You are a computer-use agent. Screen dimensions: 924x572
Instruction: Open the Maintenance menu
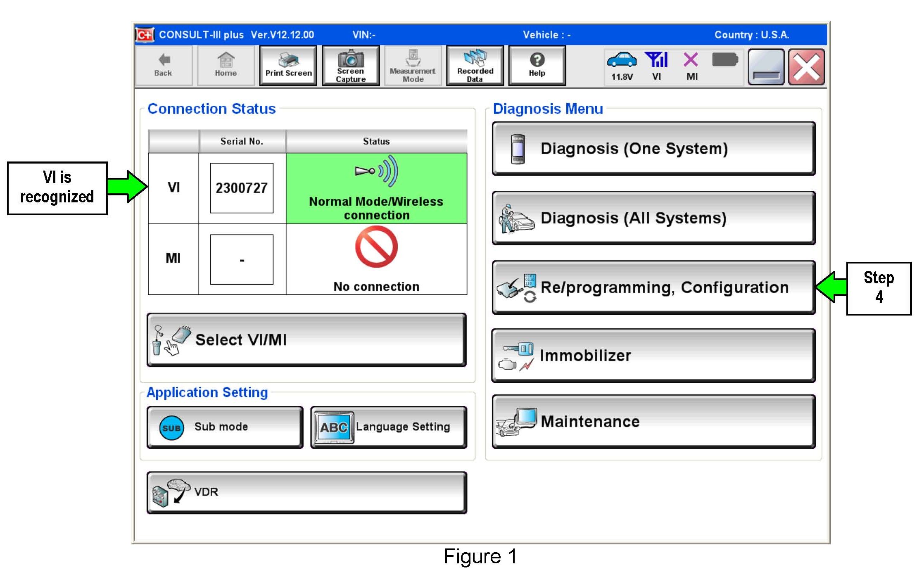[x=653, y=422]
